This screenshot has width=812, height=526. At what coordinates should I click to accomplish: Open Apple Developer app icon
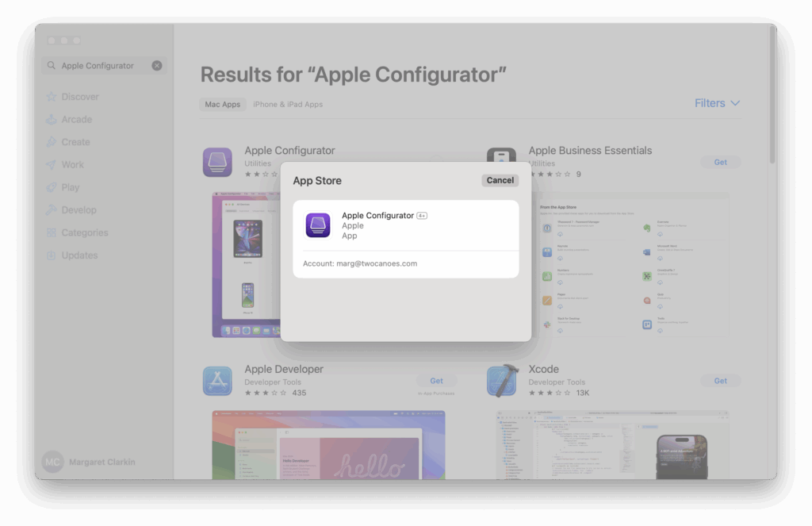pos(217,381)
